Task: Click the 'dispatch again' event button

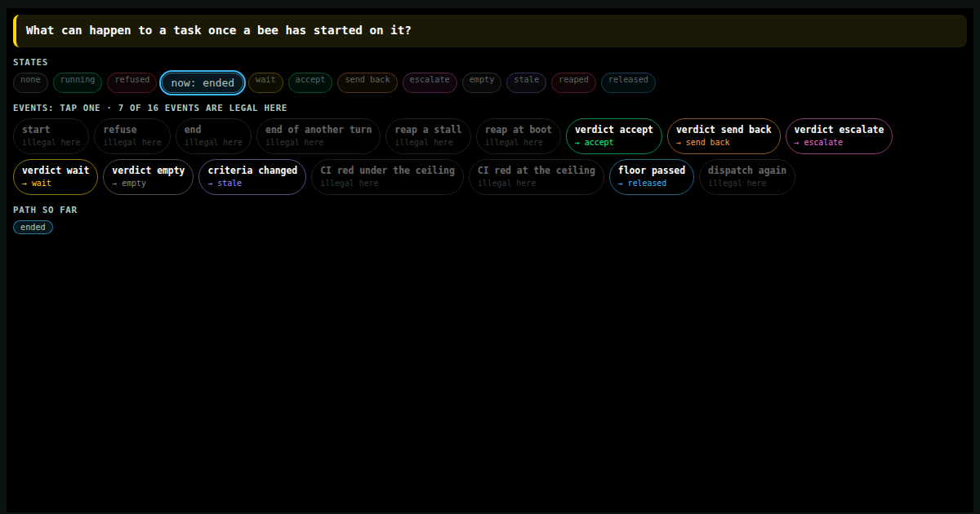Action: [747, 177]
